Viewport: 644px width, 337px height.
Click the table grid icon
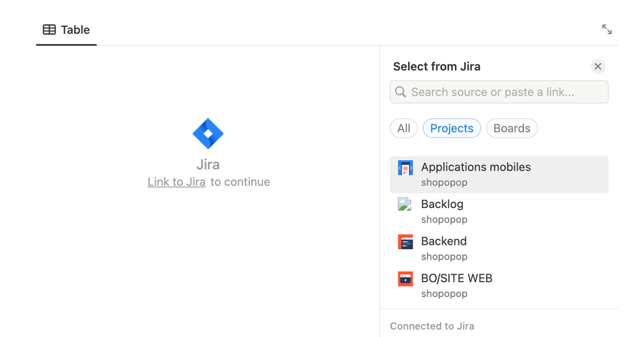coord(49,30)
